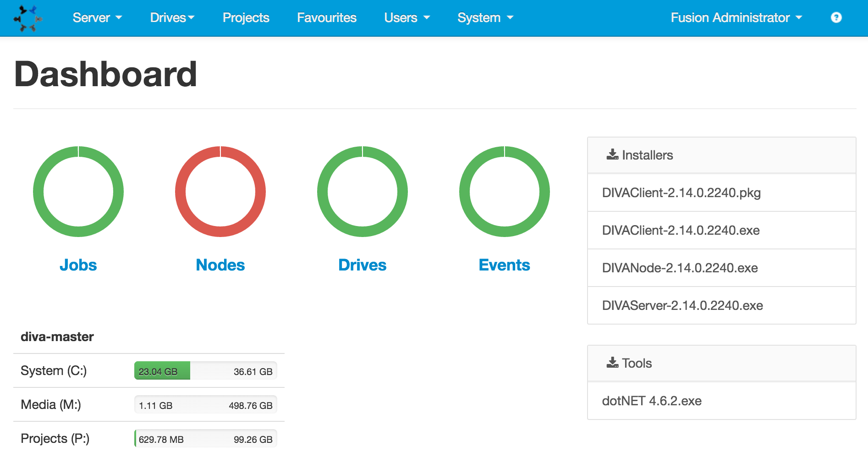Screen dimensions: 868x458
Task: Open the help question mark icon
Action: point(836,17)
